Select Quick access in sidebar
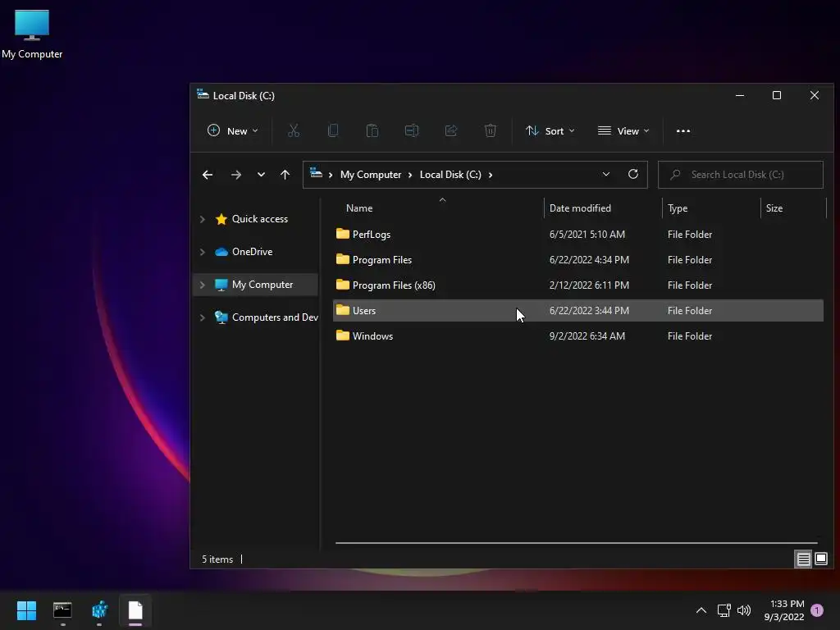Image resolution: width=840 pixels, height=630 pixels. (x=260, y=218)
